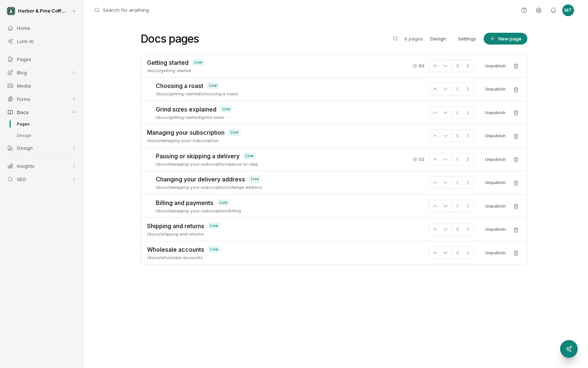Screen dimensions: 588x368
Task: Indent Changing your delivery address page
Action: point(468,183)
